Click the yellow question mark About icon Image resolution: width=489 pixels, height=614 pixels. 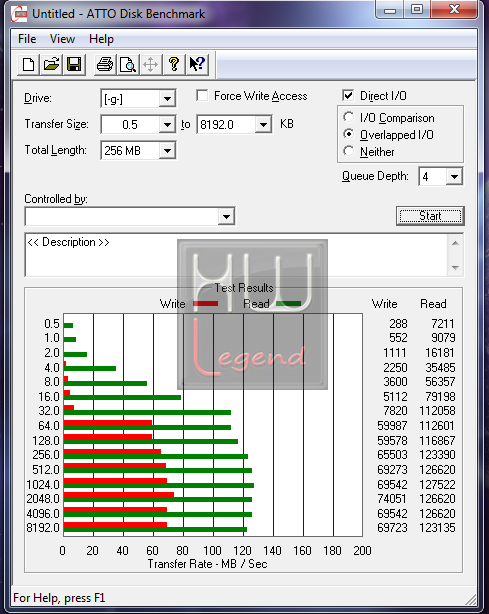point(174,64)
